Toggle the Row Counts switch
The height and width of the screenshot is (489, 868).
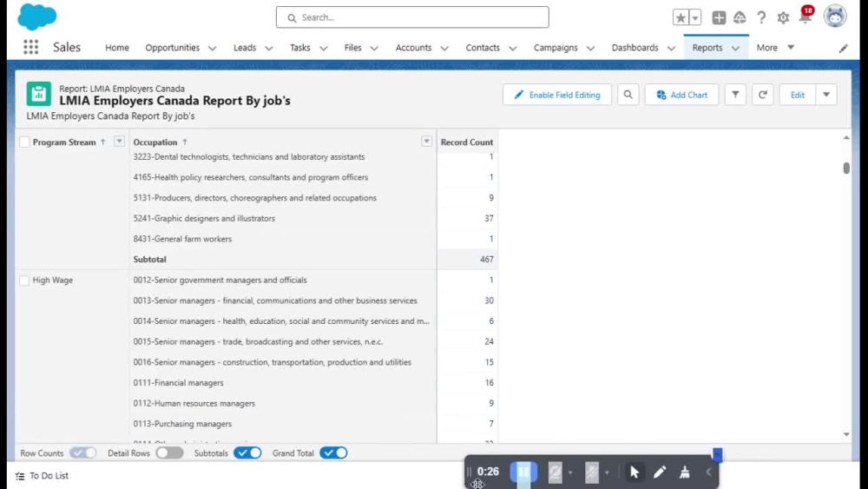coord(83,453)
